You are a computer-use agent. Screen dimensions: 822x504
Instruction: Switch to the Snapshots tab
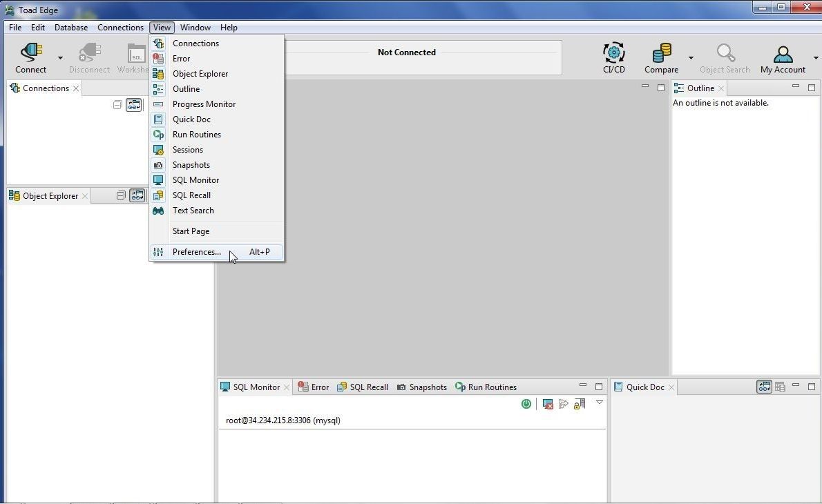click(x=422, y=387)
